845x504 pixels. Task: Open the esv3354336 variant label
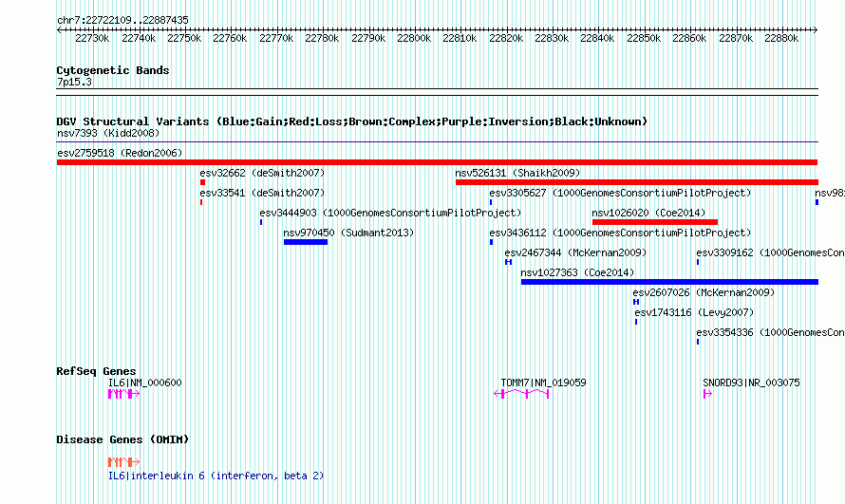click(771, 332)
